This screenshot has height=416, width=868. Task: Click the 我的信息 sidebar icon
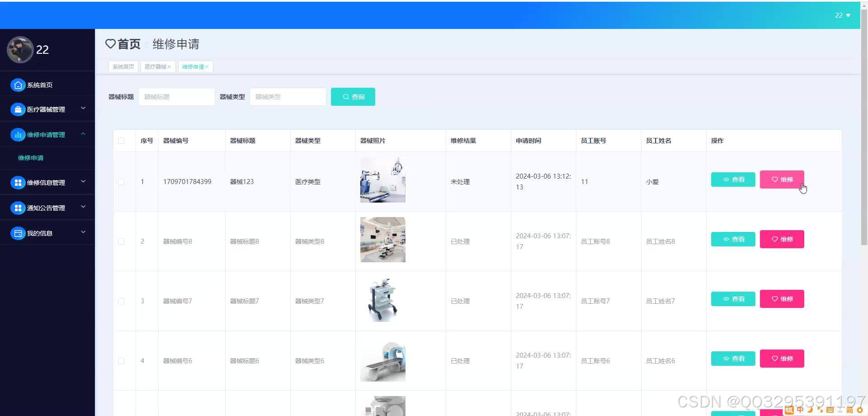18,233
